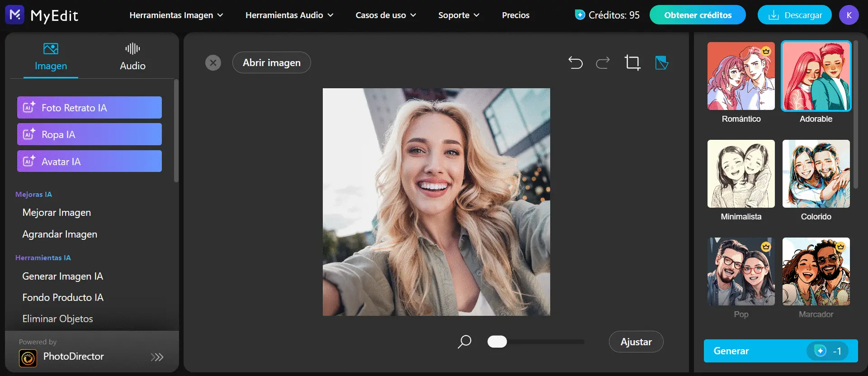Open the Precios menu item
868x376 pixels.
[x=515, y=15]
